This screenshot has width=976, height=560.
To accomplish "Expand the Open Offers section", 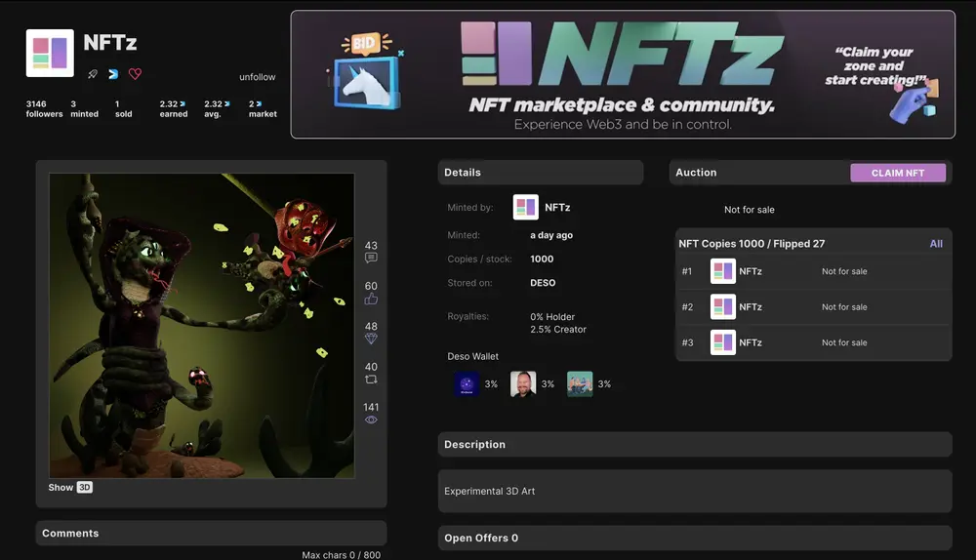I will pos(694,538).
